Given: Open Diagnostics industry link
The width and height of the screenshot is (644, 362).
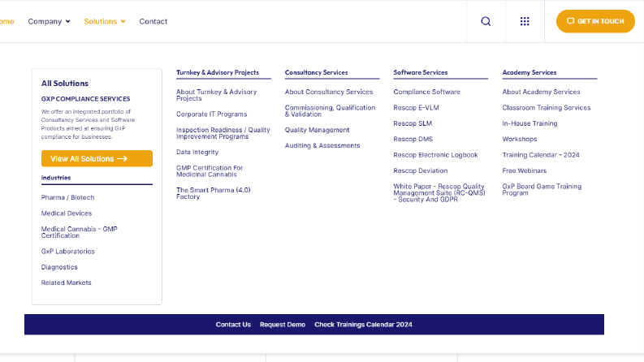Looking at the screenshot, I should tap(59, 267).
